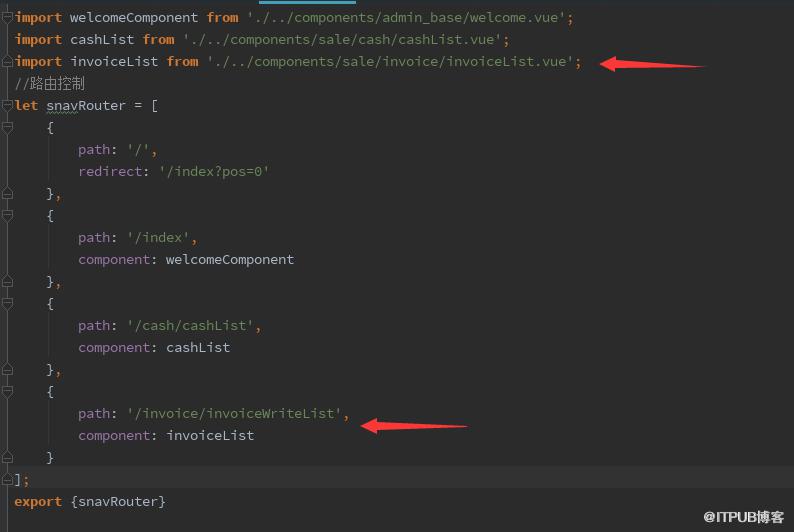The height and width of the screenshot is (532, 794).
Task: Click the 'redirect' property key
Action: click(110, 172)
